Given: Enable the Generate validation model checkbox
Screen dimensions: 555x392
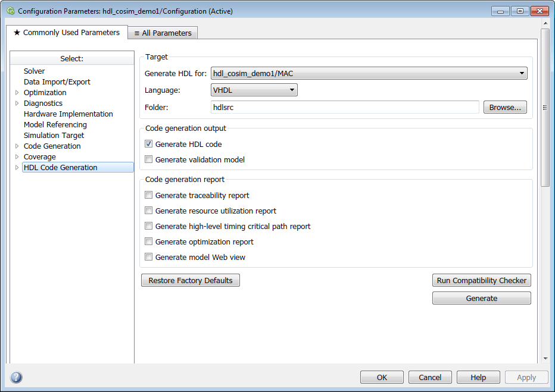Looking at the screenshot, I should pyautogui.click(x=149, y=159).
